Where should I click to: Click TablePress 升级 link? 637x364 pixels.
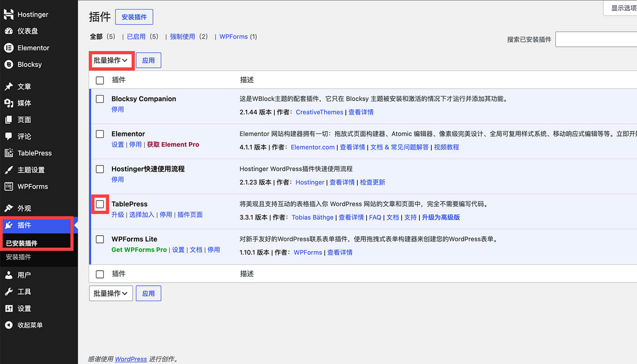click(118, 215)
